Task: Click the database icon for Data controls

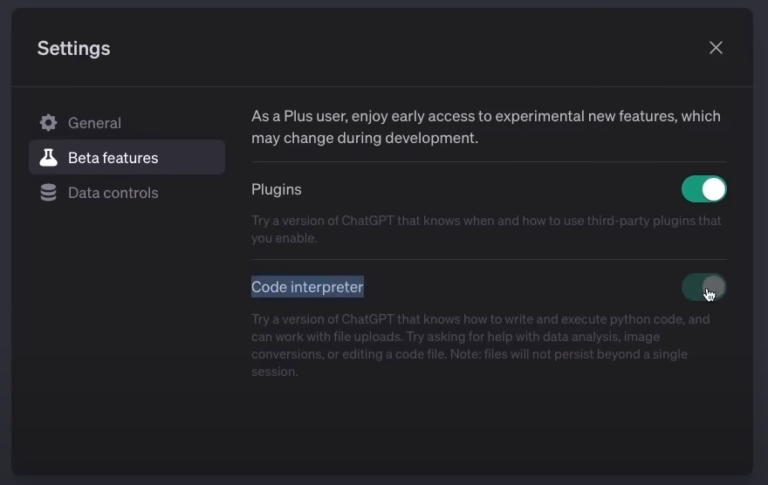Action: 48,193
